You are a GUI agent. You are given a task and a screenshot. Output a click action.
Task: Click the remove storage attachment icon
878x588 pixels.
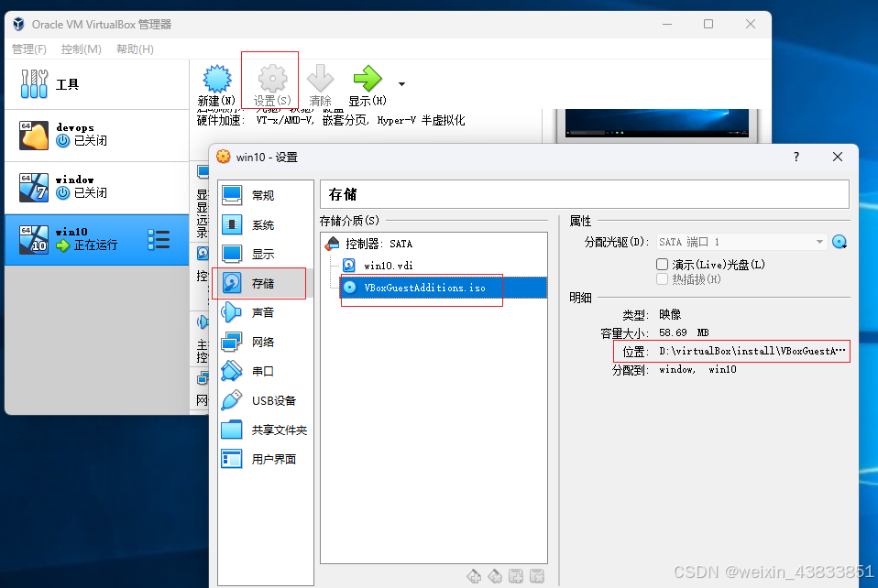click(x=537, y=576)
